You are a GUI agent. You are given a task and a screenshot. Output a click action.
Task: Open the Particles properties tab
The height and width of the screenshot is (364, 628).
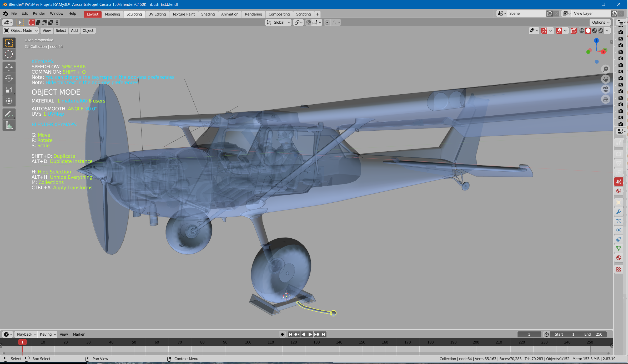click(619, 221)
